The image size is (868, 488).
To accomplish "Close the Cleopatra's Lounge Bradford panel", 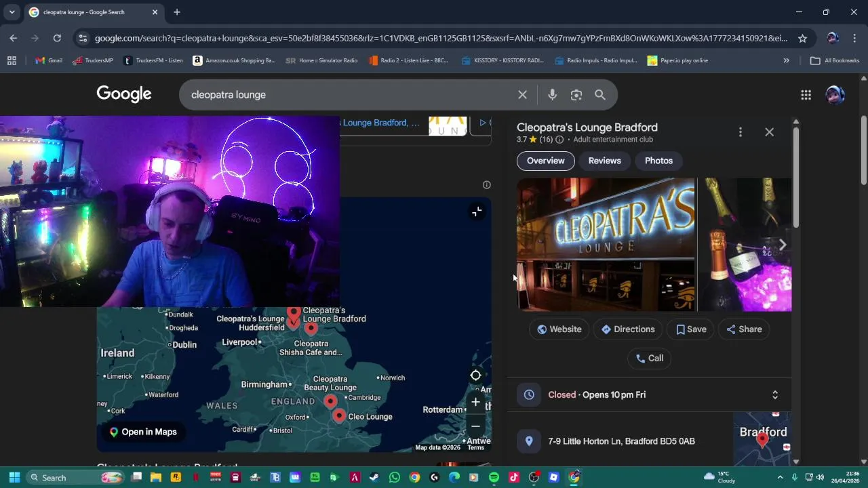I will 769,132.
